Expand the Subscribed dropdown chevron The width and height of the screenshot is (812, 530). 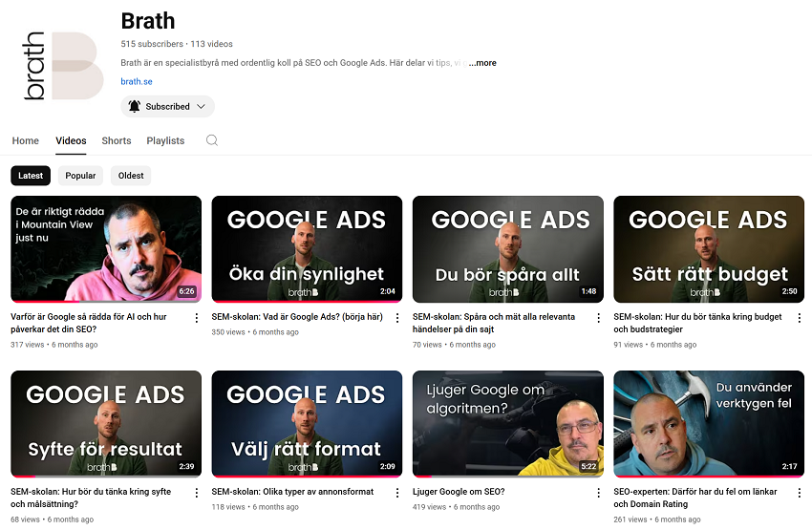202,106
